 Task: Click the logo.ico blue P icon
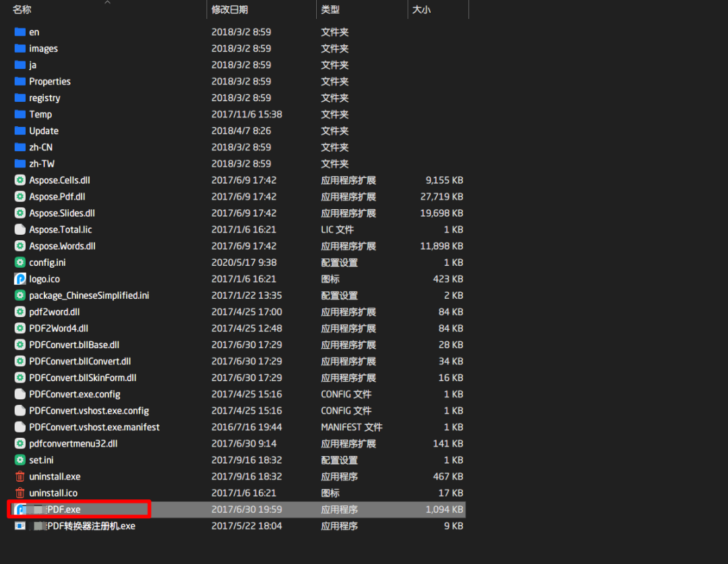[20, 279]
